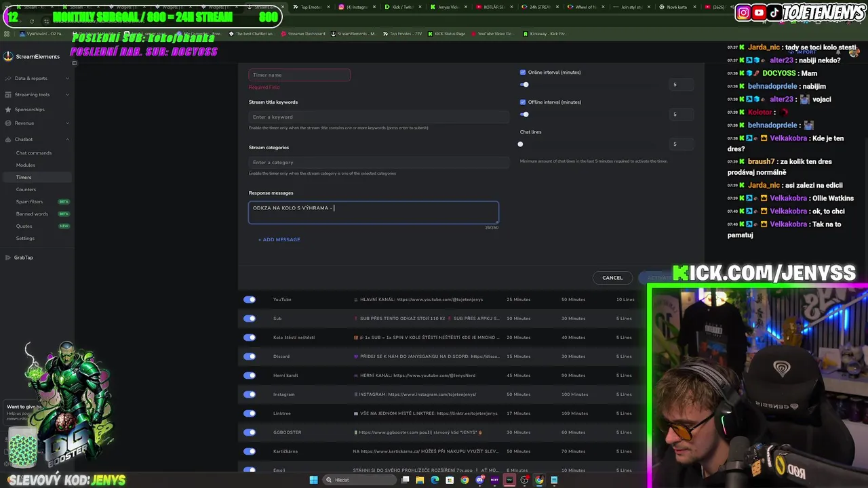The width and height of the screenshot is (868, 488).
Task: Open the Streamer Dashboard bookmark
Action: pyautogui.click(x=302, y=33)
